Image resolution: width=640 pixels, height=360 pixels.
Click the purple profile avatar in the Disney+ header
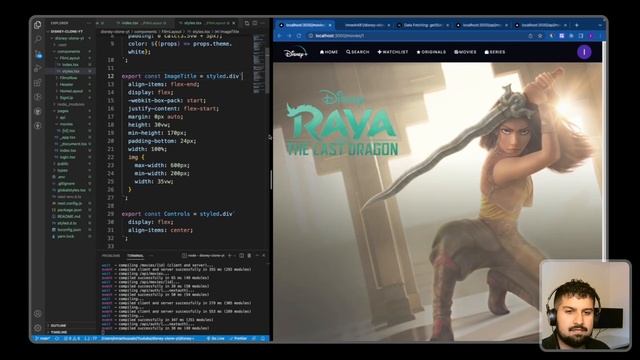(x=584, y=52)
